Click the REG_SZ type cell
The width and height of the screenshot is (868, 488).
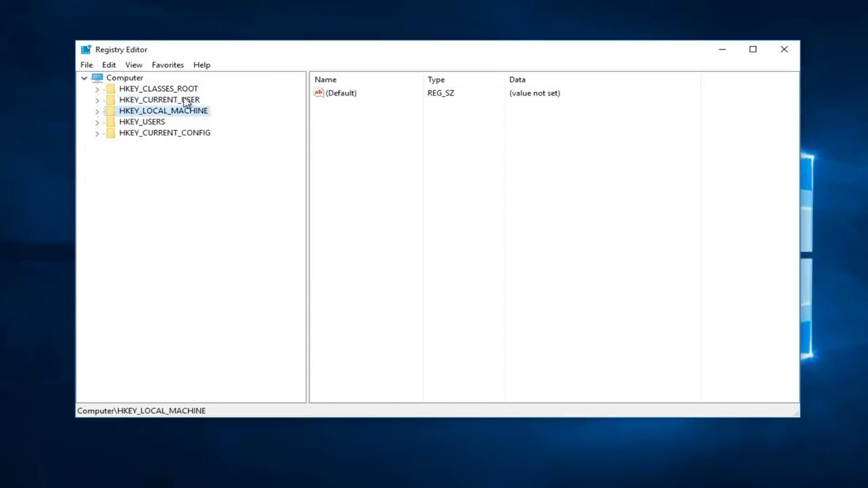pos(441,93)
